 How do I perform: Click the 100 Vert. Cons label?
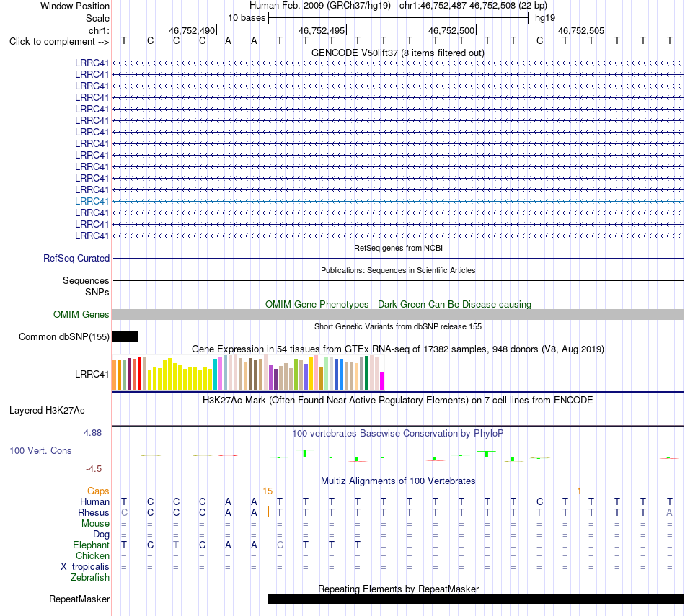coord(40,450)
